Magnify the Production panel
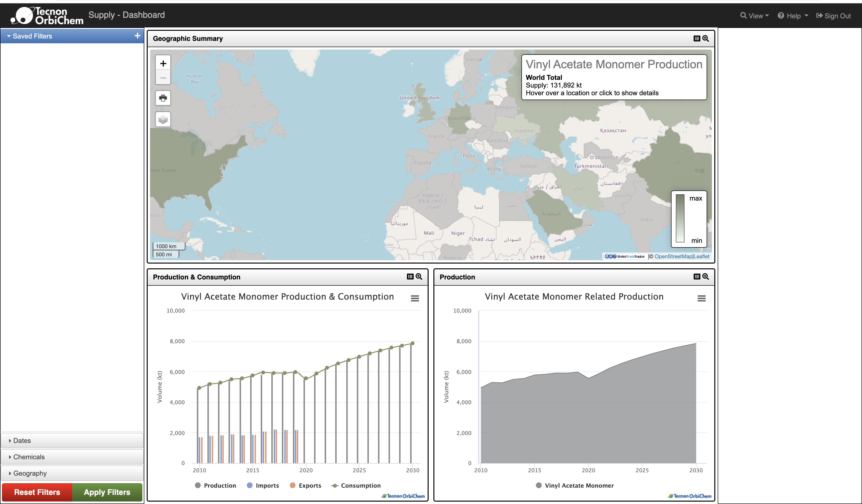This screenshot has width=862, height=504. (705, 277)
